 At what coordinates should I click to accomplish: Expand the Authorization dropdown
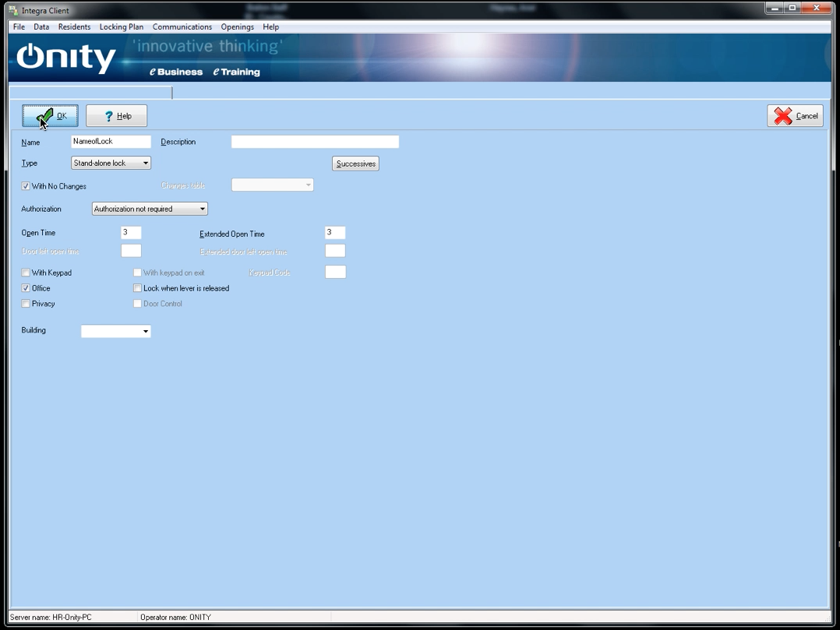150,209
